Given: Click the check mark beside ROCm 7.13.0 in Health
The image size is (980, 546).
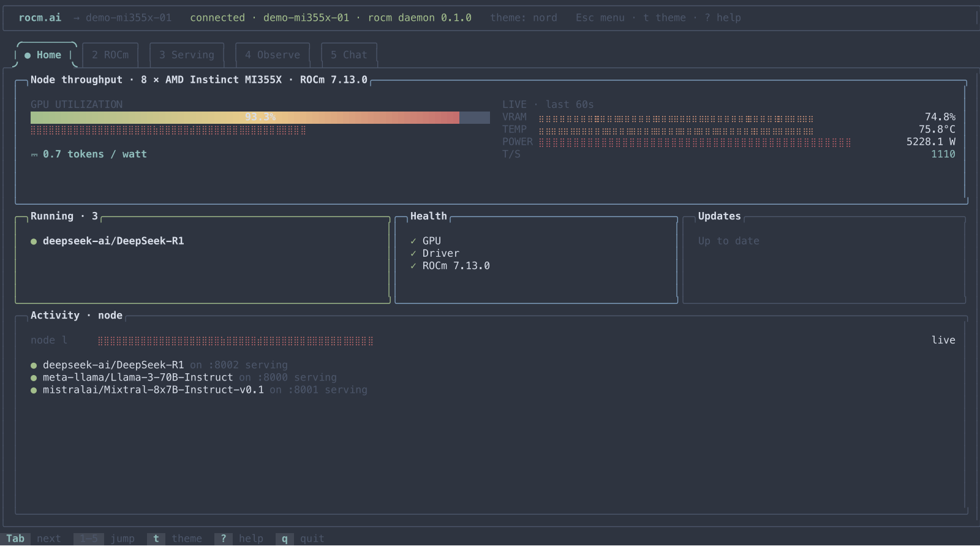Looking at the screenshot, I should pyautogui.click(x=413, y=266).
